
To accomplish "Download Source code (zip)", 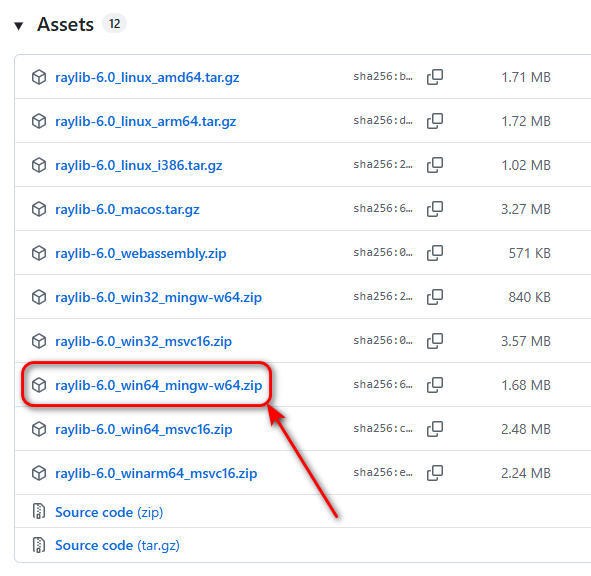I will click(x=109, y=512).
